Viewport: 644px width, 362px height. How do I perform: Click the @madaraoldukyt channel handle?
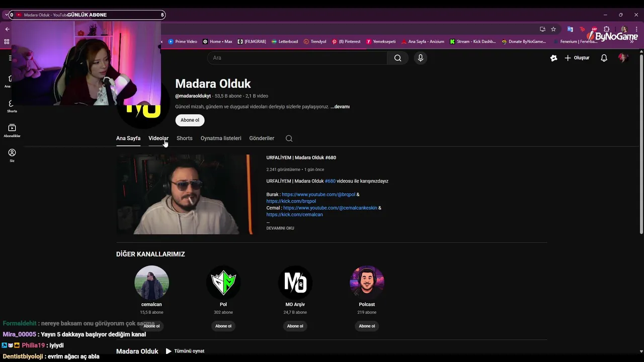(x=193, y=96)
